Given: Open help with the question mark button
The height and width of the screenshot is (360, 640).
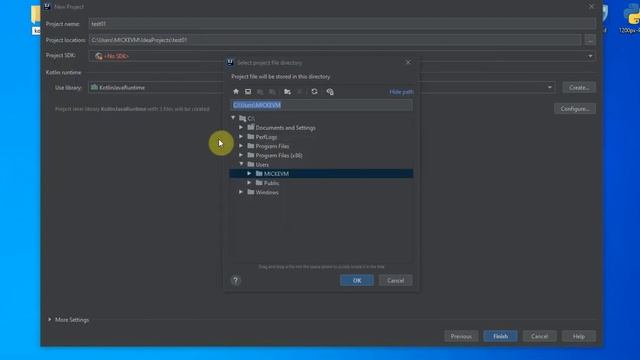Looking at the screenshot, I should 236,280.
